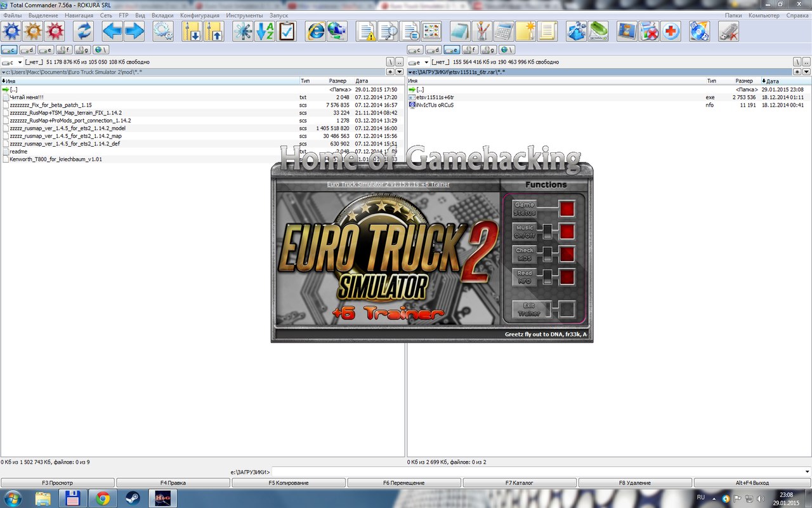
Task: Click the F3 Просмотр button
Action: tap(58, 483)
